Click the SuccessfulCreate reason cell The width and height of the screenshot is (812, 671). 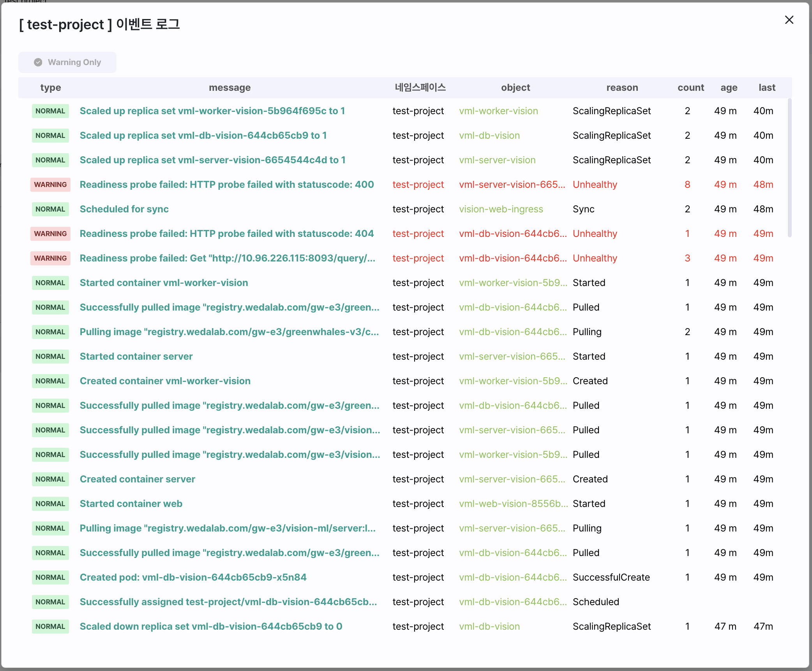pyautogui.click(x=611, y=577)
